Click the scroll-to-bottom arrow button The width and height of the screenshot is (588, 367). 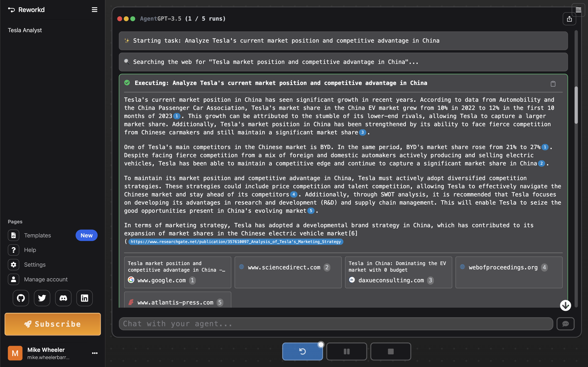(x=565, y=305)
